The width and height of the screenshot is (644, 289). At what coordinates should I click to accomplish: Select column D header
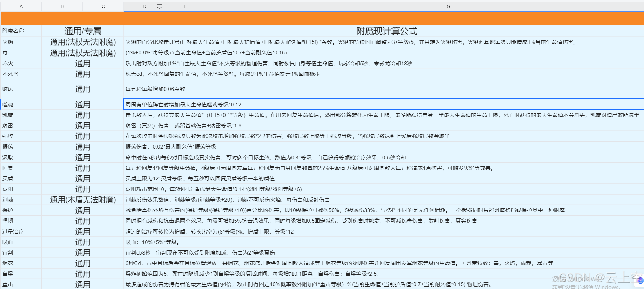coord(144,6)
